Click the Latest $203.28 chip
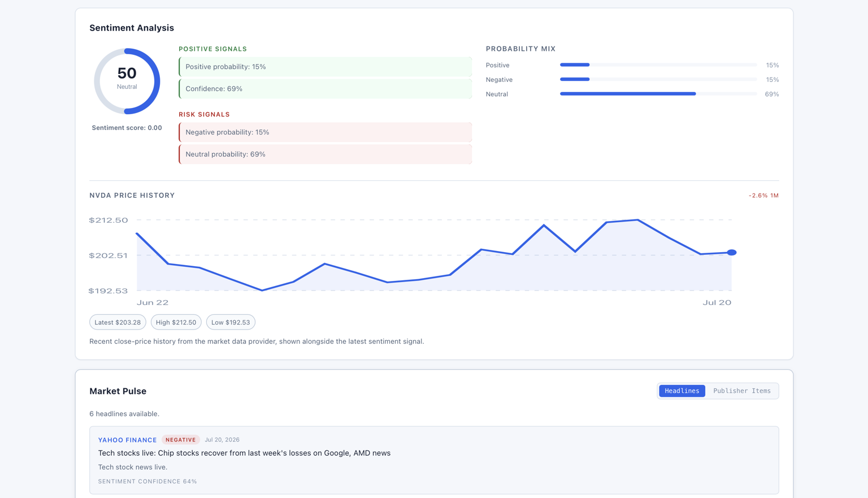868x498 pixels. coord(118,322)
